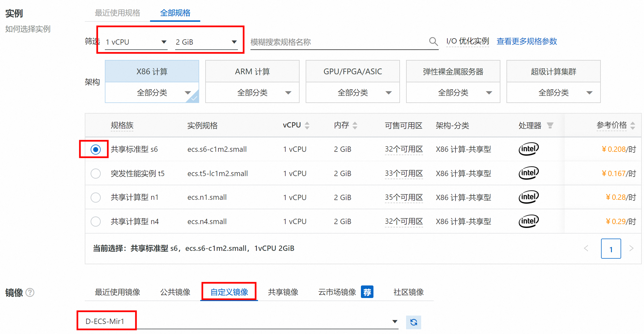This screenshot has height=334, width=644.
Task: Open 查看更多规格参数 link
Action: point(527,41)
